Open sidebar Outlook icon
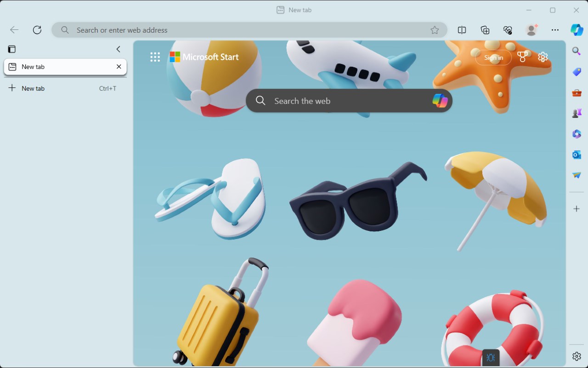 (577, 155)
